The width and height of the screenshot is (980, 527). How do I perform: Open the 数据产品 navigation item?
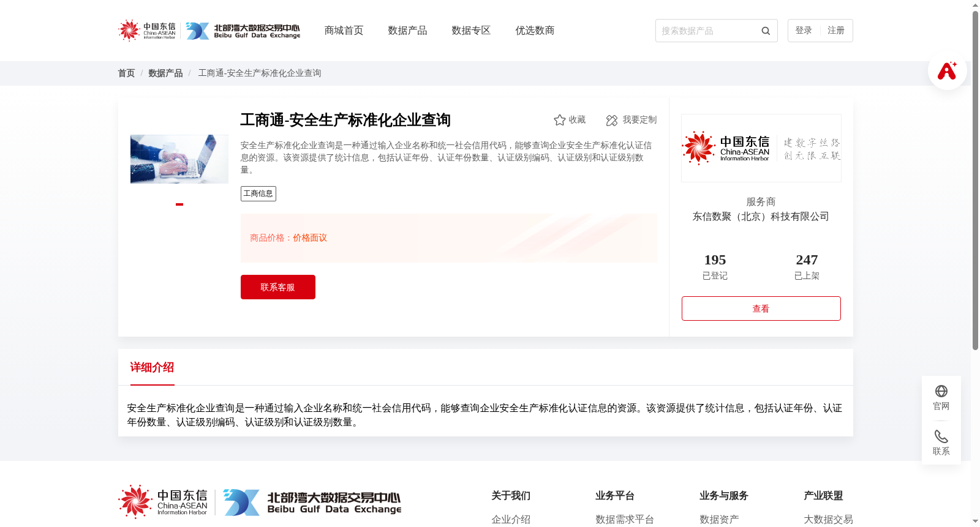pyautogui.click(x=407, y=31)
